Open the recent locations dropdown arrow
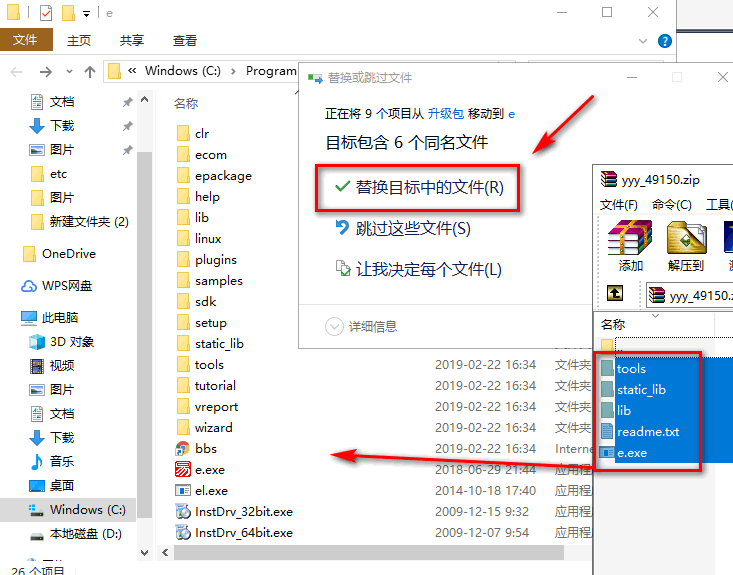 68,71
